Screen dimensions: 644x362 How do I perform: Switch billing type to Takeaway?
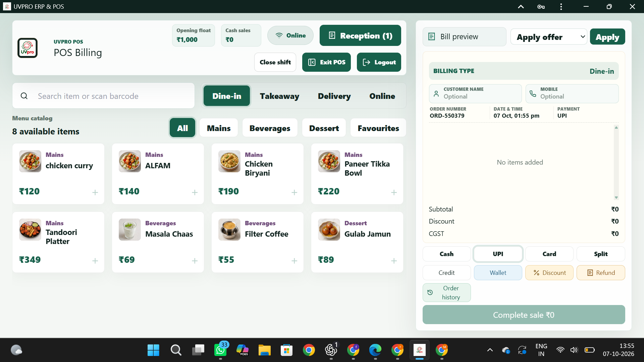[279, 96]
